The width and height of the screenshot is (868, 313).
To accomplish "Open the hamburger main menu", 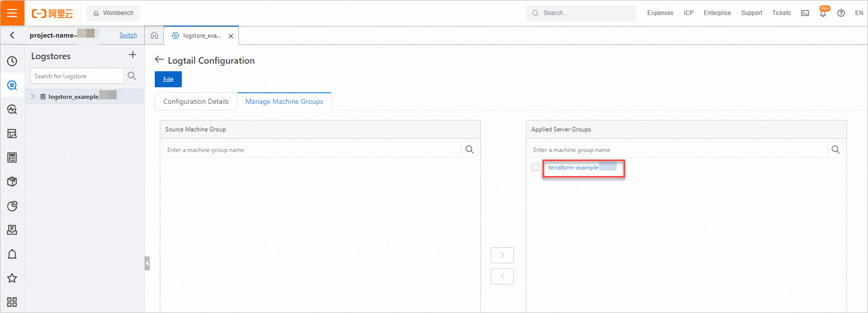I will [x=12, y=13].
